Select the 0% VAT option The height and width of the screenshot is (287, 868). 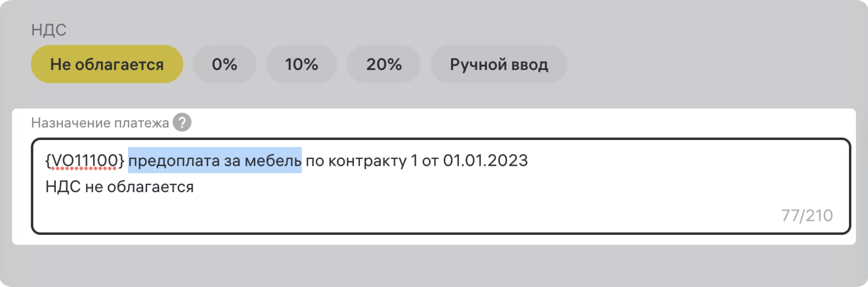click(224, 64)
